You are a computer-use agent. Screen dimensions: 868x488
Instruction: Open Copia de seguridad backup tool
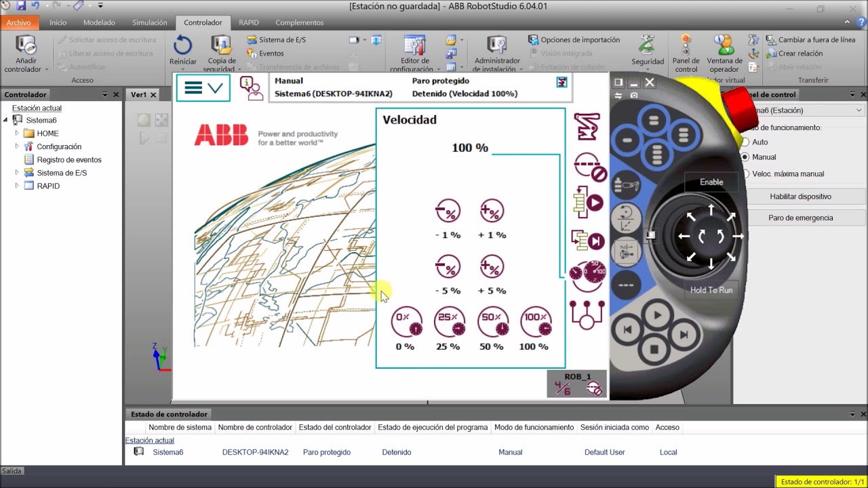tap(221, 54)
